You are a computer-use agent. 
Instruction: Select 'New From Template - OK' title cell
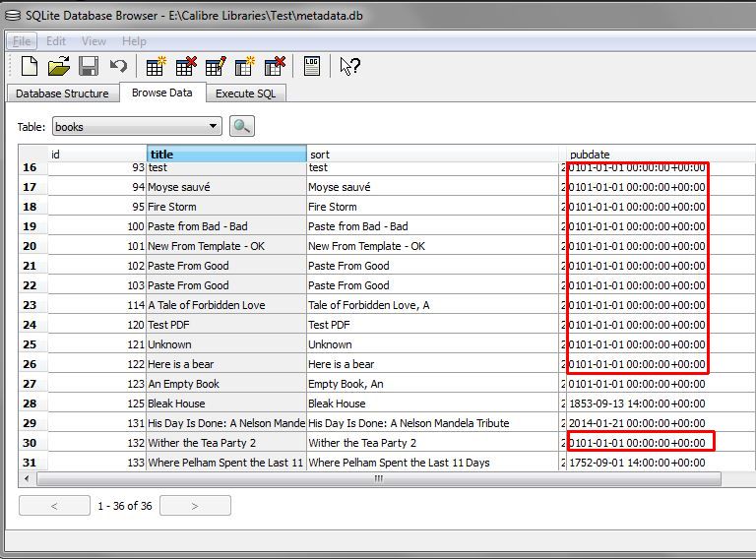pos(226,246)
